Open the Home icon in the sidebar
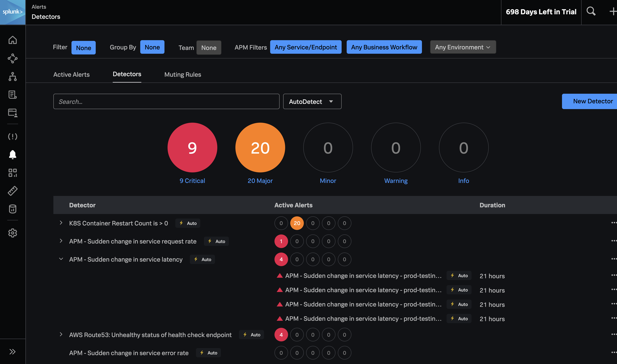The width and height of the screenshot is (617, 364). pos(12,40)
